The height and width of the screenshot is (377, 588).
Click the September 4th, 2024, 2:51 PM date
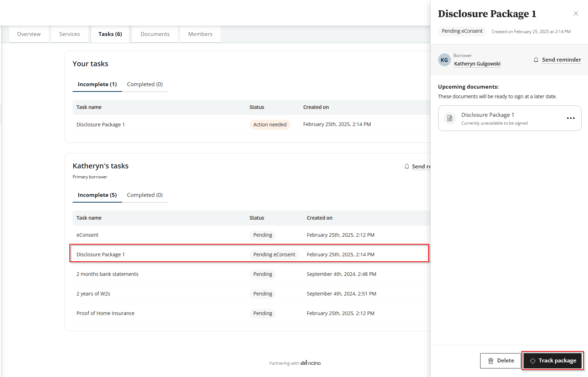tap(341, 294)
